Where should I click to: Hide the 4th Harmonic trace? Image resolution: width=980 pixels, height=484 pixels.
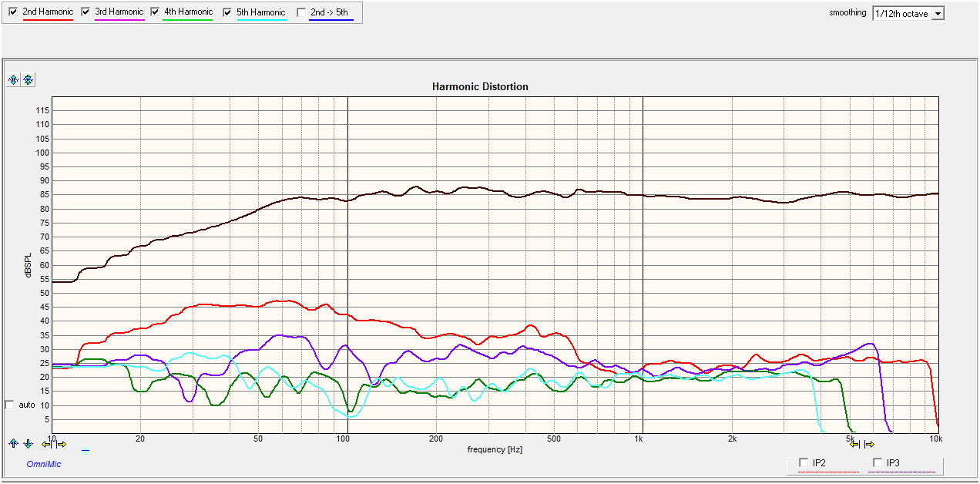point(155,12)
